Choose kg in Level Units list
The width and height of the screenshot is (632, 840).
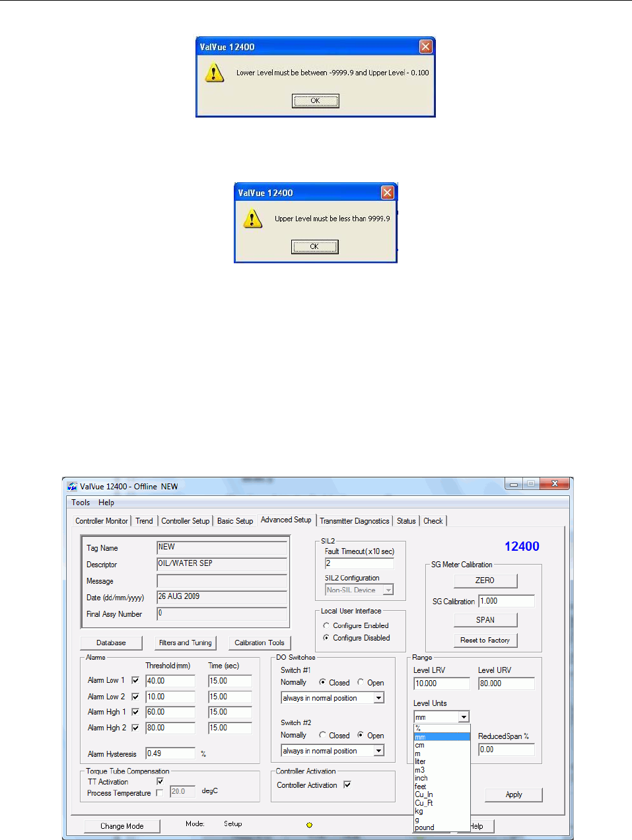click(x=442, y=811)
